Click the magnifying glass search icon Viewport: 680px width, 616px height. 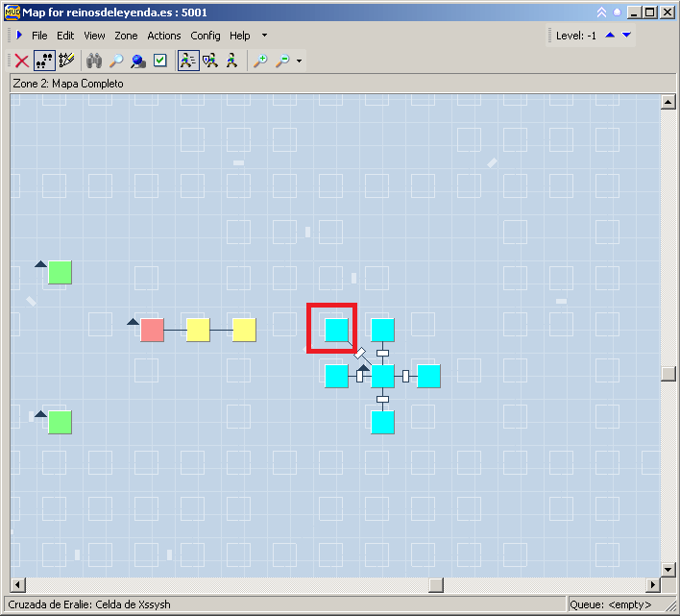click(116, 61)
